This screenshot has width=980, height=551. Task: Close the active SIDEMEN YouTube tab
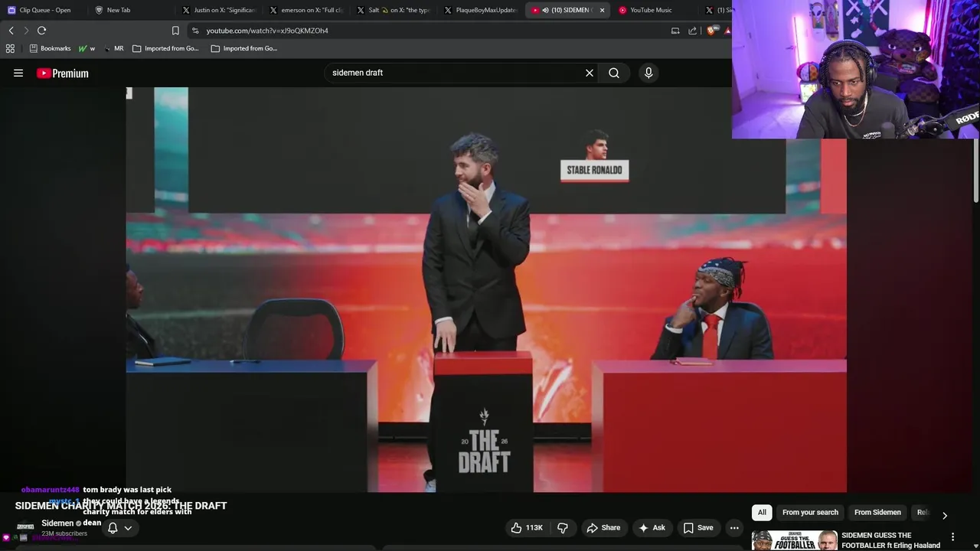[602, 10]
